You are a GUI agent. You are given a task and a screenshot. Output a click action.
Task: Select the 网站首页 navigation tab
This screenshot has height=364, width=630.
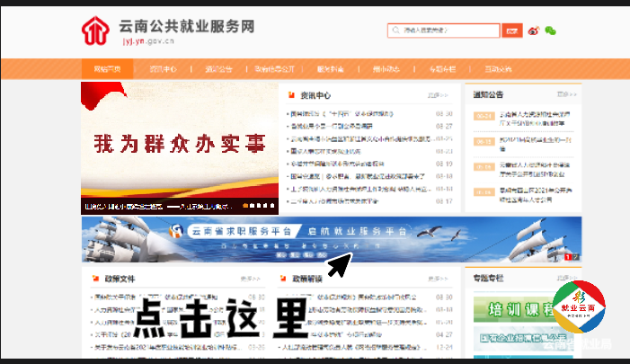point(107,69)
